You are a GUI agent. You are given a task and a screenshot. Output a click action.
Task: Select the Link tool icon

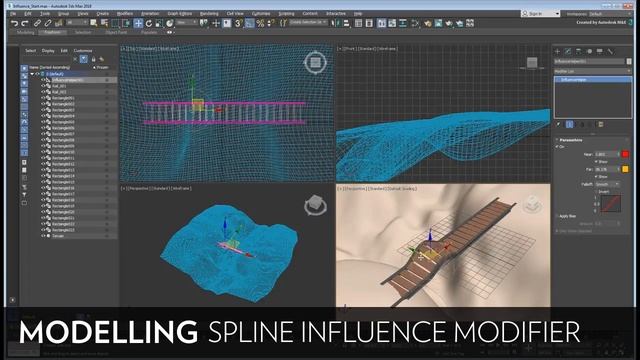pyautogui.click(x=37, y=23)
